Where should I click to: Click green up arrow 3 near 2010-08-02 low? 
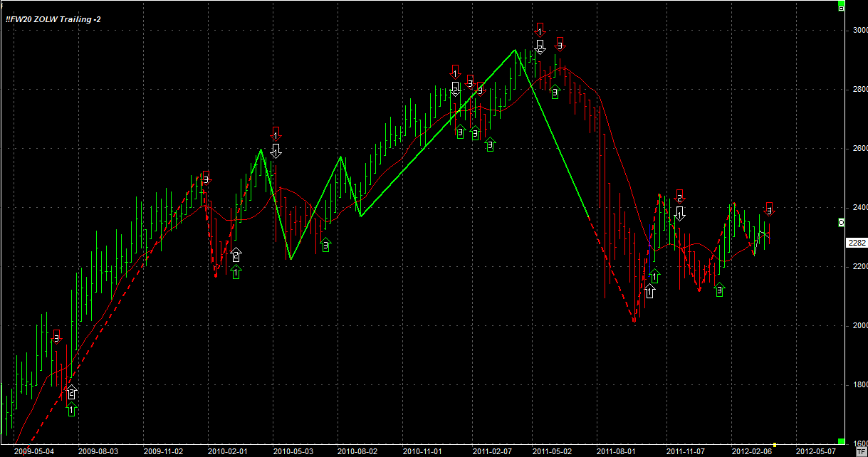click(325, 245)
